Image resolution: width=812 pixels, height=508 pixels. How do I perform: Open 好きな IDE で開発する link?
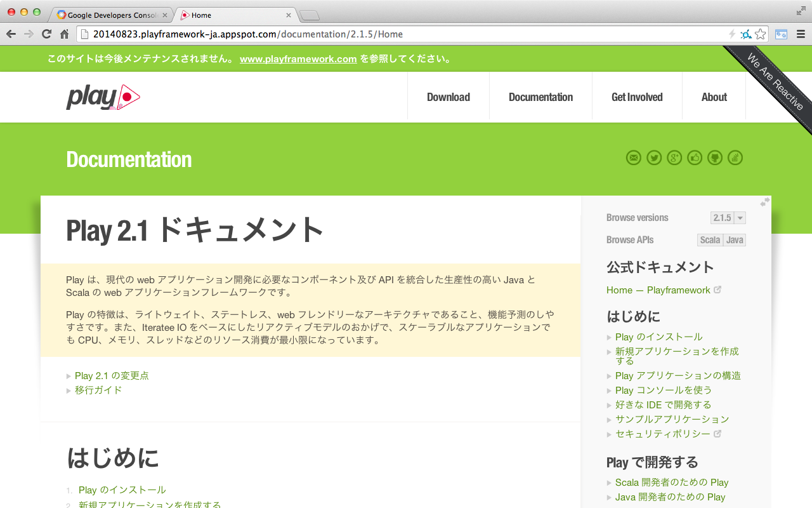(x=663, y=404)
